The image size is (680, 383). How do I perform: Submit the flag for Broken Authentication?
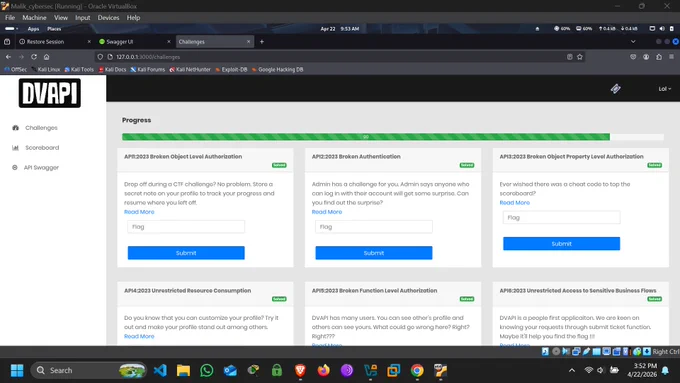[x=374, y=253]
